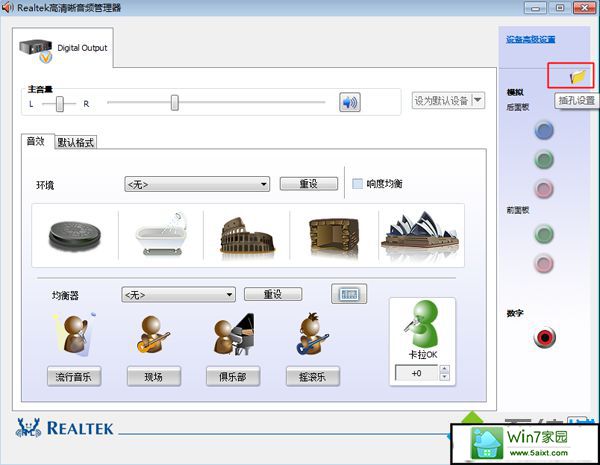This screenshot has width=600, height=465.
Task: Select the stone room environment preset
Action: [334, 237]
